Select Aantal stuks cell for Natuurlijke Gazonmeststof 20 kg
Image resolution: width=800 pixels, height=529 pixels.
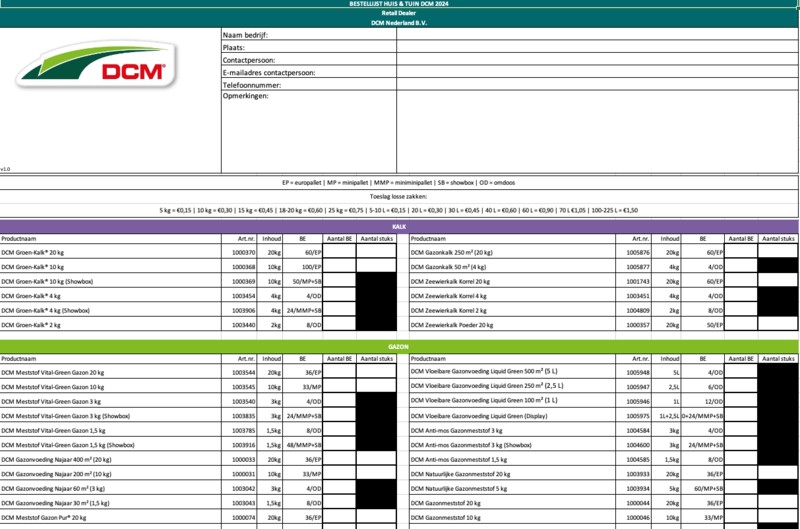coord(778,473)
